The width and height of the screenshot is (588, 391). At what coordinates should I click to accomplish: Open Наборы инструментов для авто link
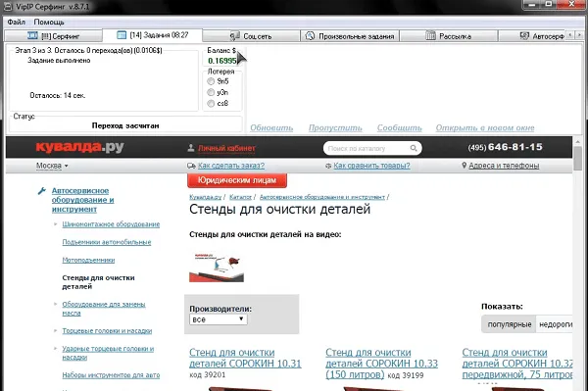(111, 375)
